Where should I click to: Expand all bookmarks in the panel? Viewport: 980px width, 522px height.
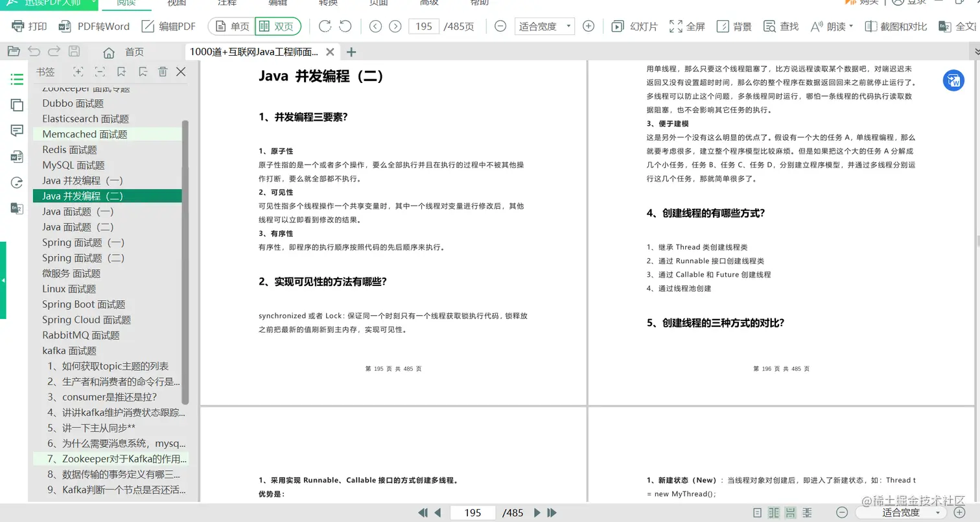(78, 72)
